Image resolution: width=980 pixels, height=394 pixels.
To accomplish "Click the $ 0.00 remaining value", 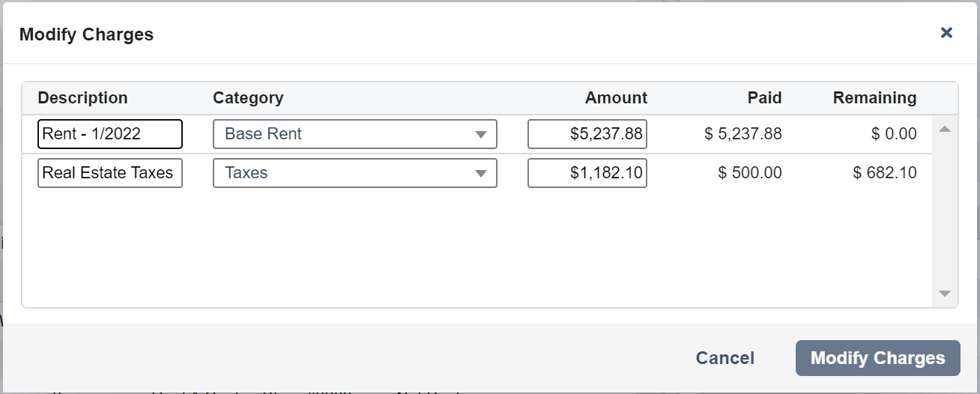I will point(894,134).
